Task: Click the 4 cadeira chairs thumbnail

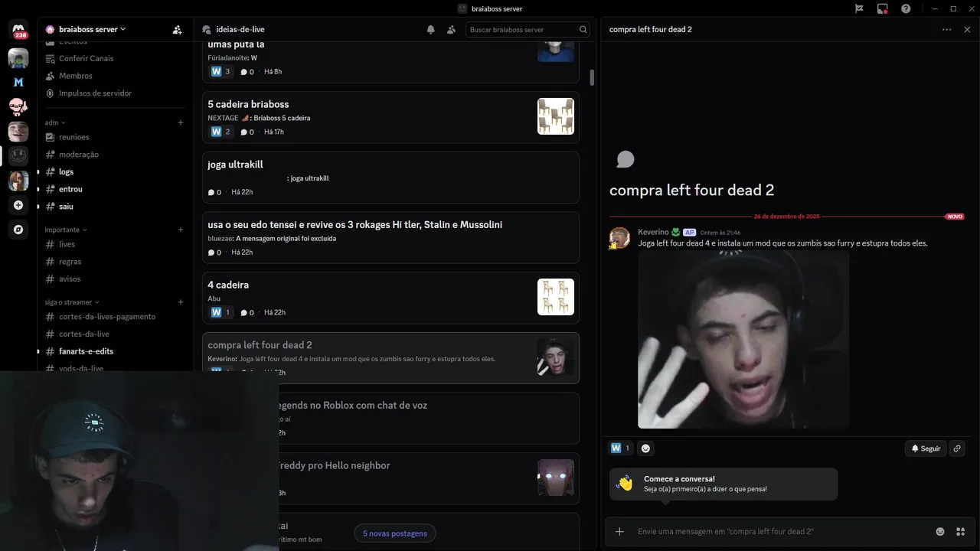Action: click(556, 297)
